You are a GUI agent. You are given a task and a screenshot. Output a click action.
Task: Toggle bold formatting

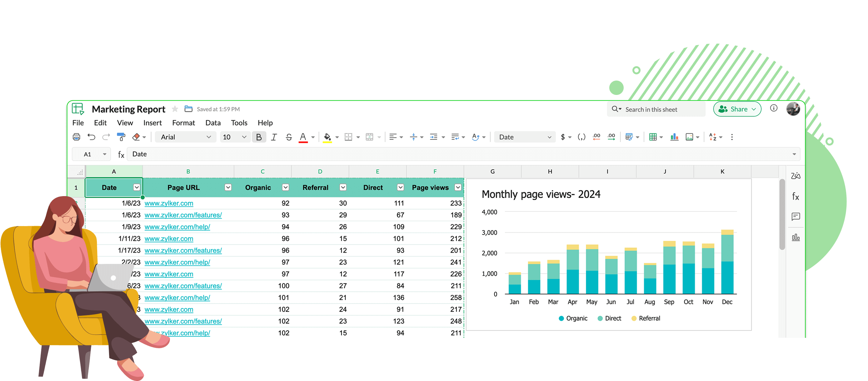point(259,137)
